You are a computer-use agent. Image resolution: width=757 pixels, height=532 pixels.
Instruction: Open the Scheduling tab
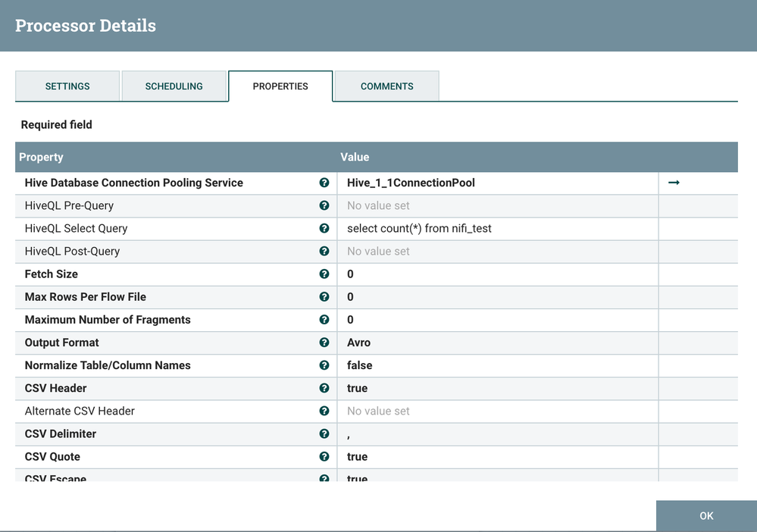tap(174, 86)
